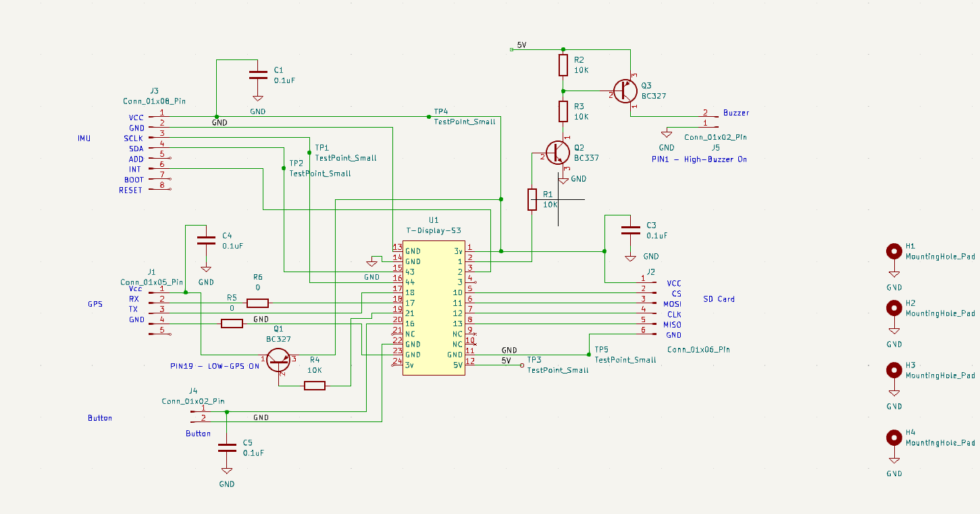Select the Conn_01x05_Pin label

click(x=152, y=282)
